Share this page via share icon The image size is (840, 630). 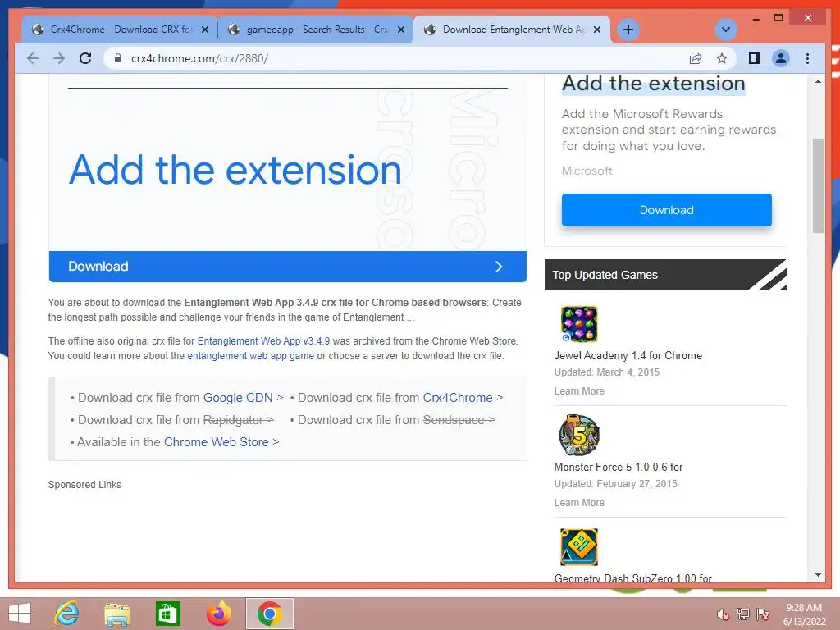696,58
